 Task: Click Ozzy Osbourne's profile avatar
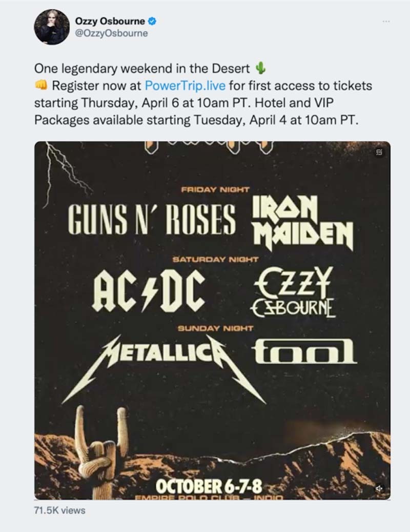52,27
